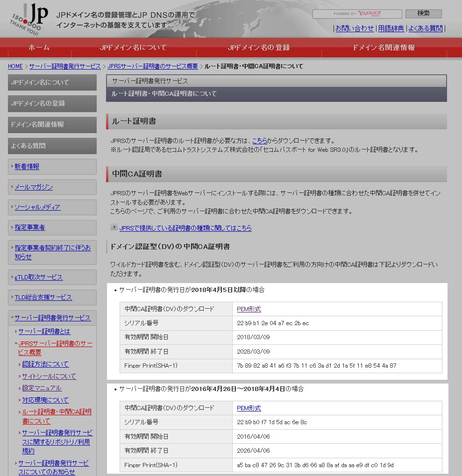Open JPRSで提供している証明書の種類に関してはこちら link

[185, 228]
